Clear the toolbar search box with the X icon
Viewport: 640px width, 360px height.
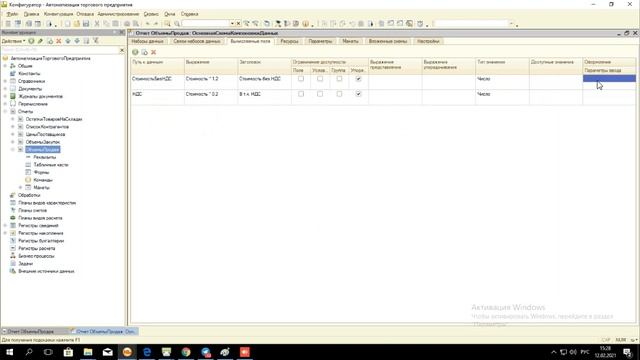click(x=238, y=24)
